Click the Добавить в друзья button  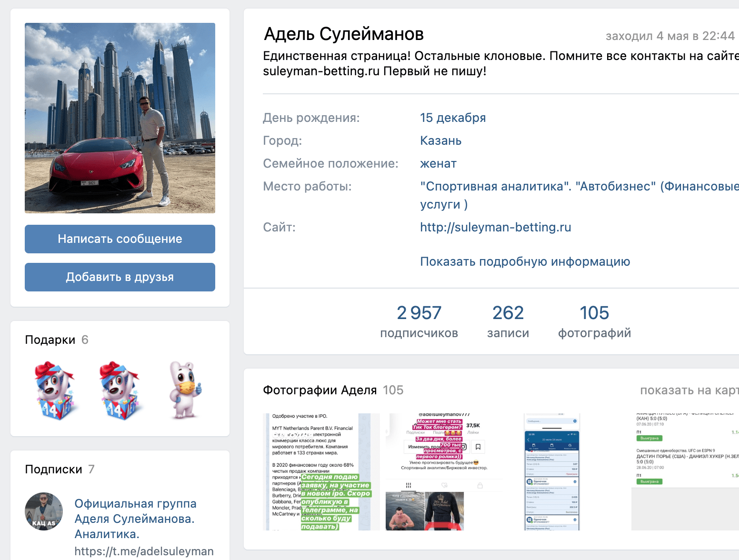pos(120,277)
